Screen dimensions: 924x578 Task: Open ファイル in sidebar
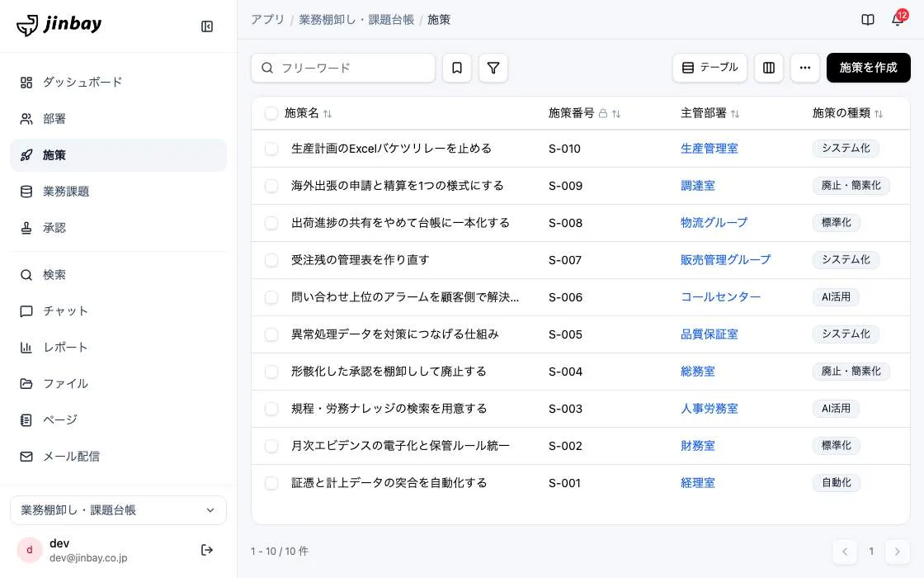pos(119,383)
